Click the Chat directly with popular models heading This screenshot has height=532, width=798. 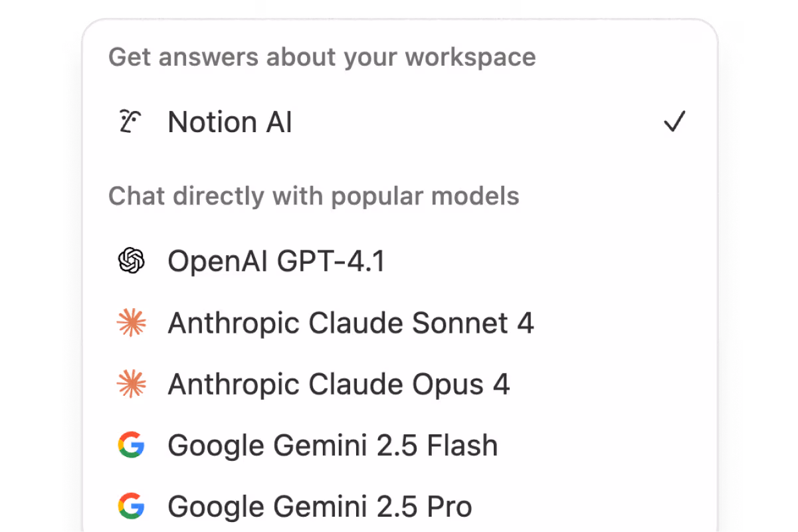click(314, 195)
